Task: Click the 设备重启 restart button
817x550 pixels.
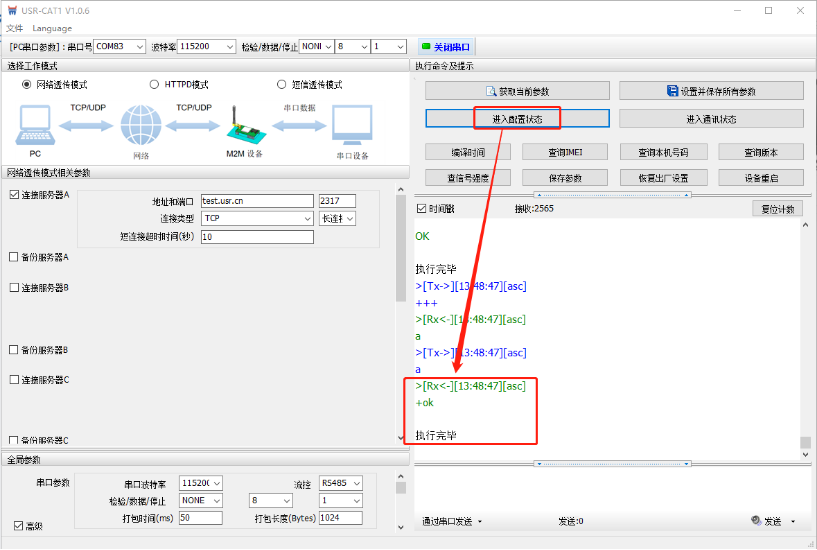Action: click(x=760, y=178)
